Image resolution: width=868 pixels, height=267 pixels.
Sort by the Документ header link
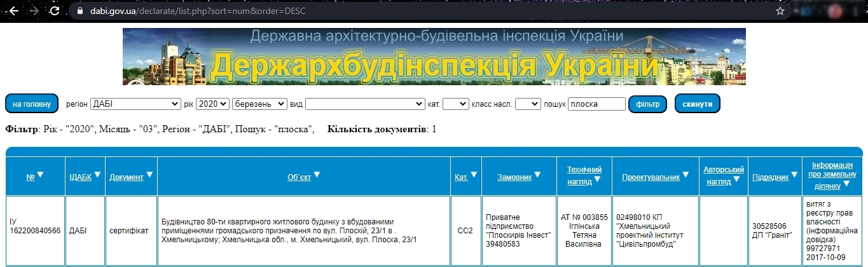127,177
